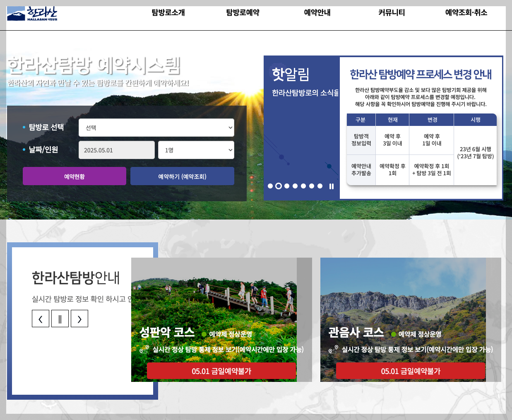Select the fifth slide indicator dot
Viewport: 512px width, 420px height.
tap(303, 186)
